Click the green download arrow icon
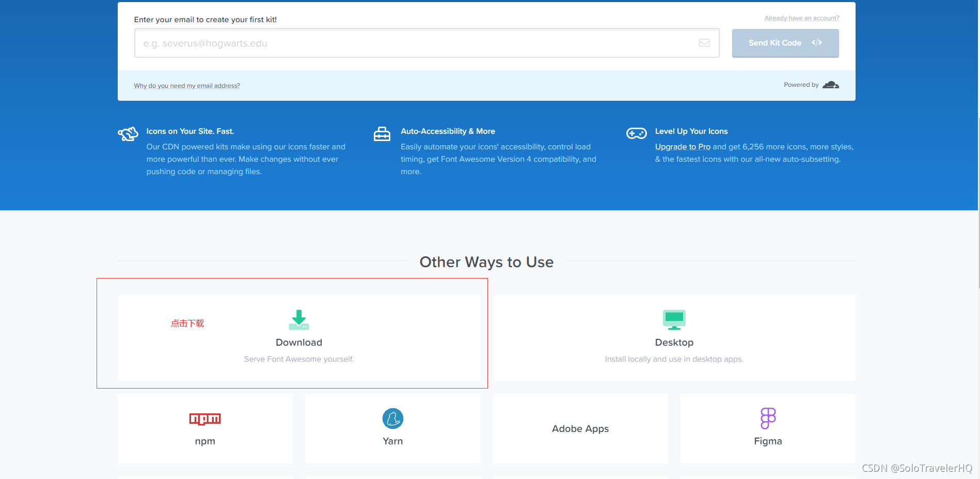This screenshot has width=980, height=479. pos(299,320)
